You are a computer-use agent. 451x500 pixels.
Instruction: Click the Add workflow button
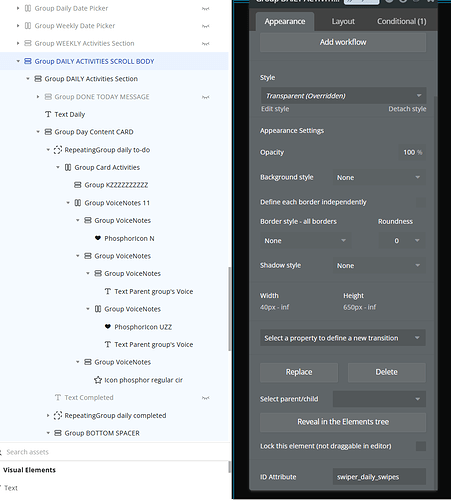(343, 42)
